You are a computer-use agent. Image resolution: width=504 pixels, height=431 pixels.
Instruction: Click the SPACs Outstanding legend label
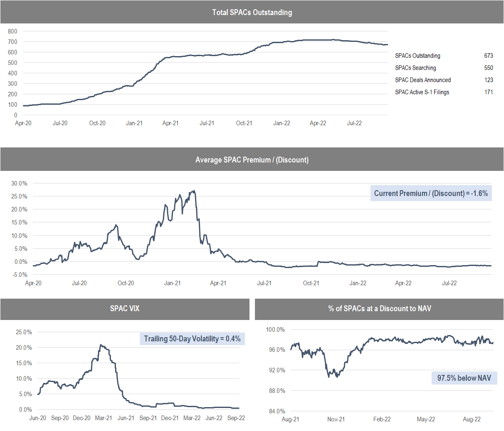coord(417,56)
